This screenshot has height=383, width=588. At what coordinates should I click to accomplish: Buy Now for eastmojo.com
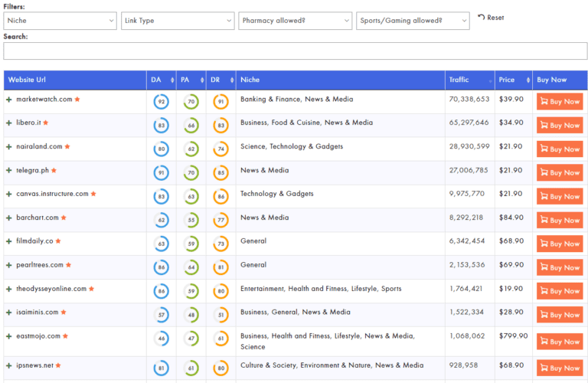tap(560, 342)
